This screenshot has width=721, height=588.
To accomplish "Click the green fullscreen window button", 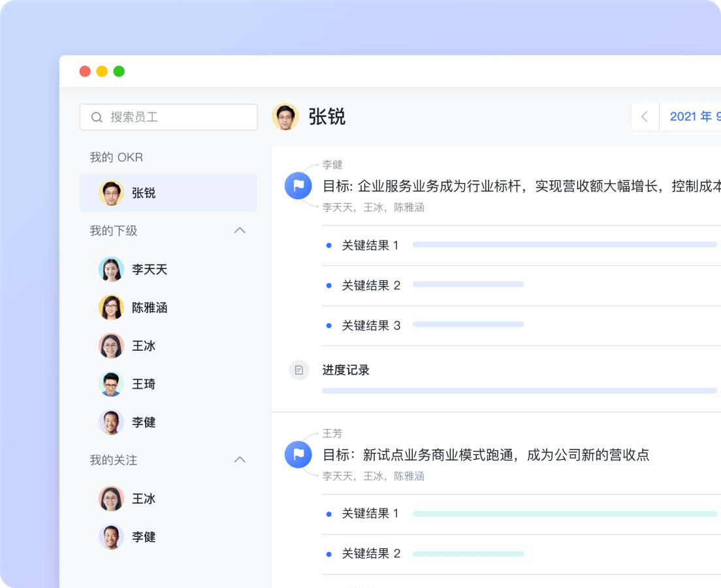I will 119,71.
